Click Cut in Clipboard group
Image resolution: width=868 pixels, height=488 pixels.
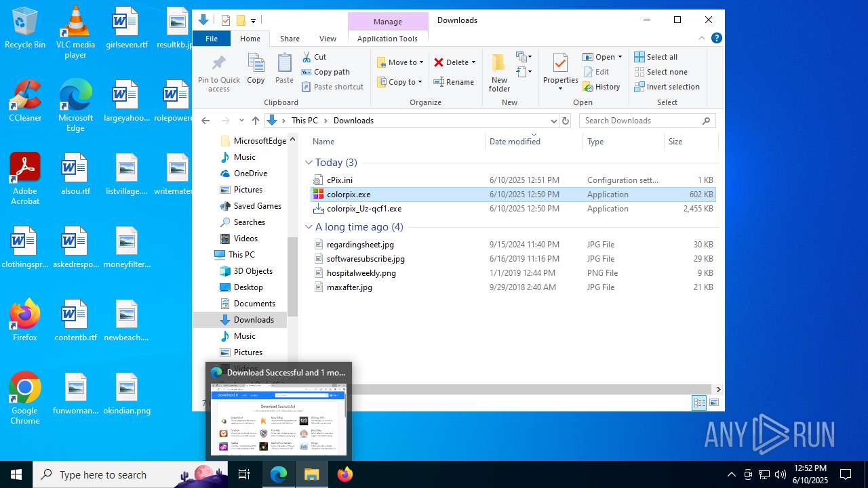tap(314, 57)
